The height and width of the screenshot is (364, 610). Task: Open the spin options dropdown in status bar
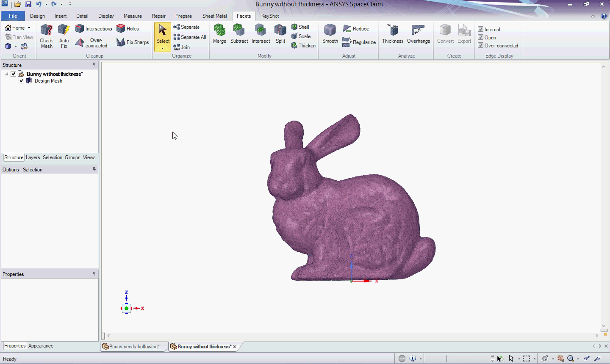coord(552,359)
